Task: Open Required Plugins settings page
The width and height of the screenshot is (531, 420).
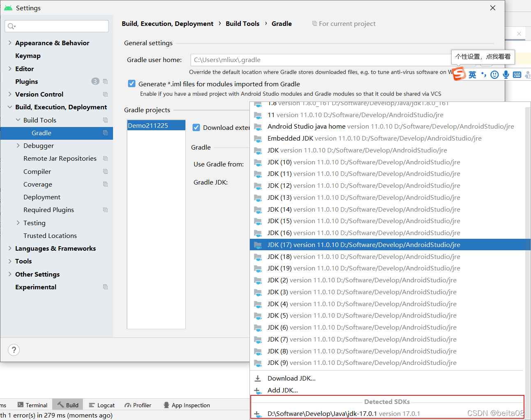Action: pos(49,210)
